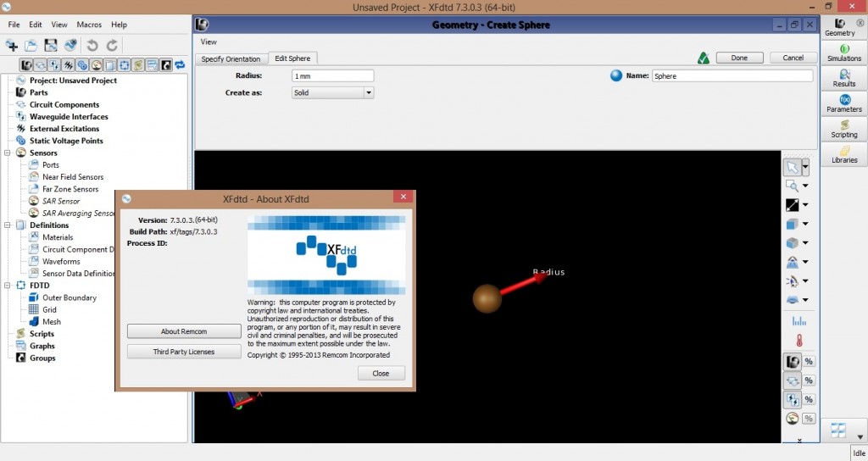This screenshot has height=461, width=868.
Task: Toggle Circuit Components filter in tree toolbar
Action: 41,65
